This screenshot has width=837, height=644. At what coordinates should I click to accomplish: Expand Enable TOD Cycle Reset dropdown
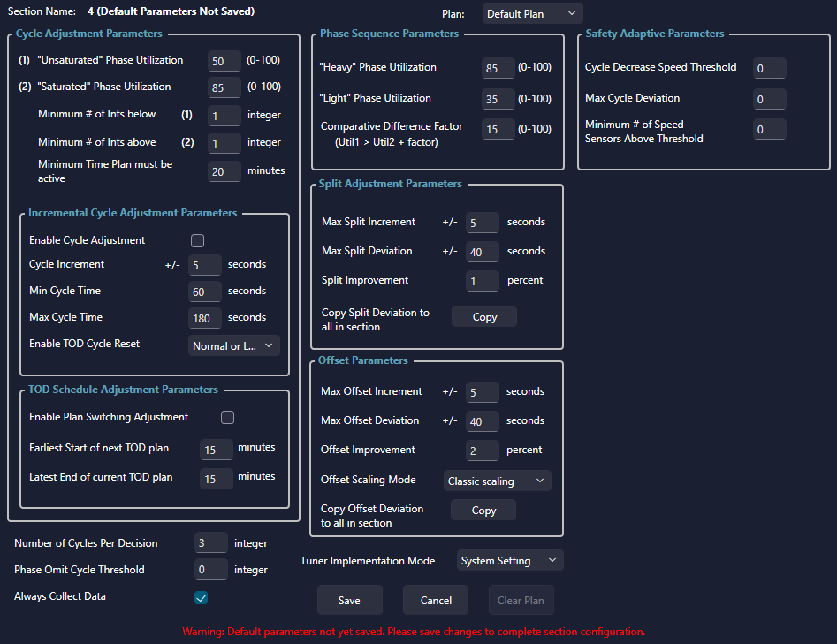click(234, 345)
